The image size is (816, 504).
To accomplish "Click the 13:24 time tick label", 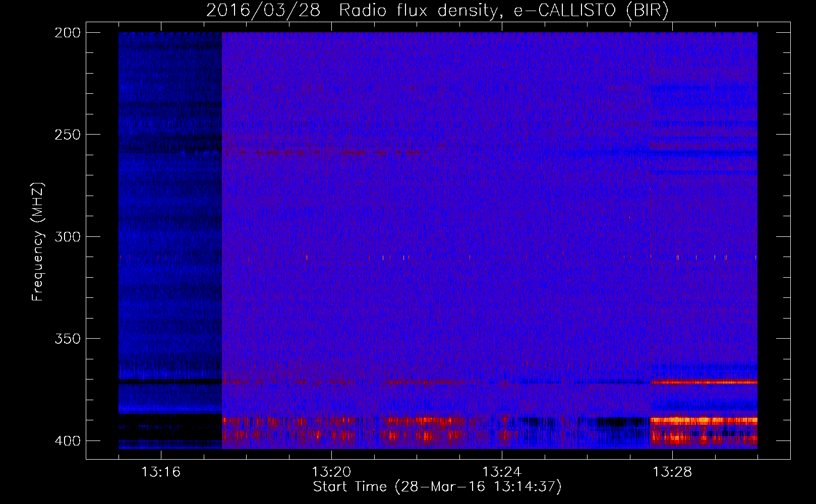I will click(x=502, y=472).
